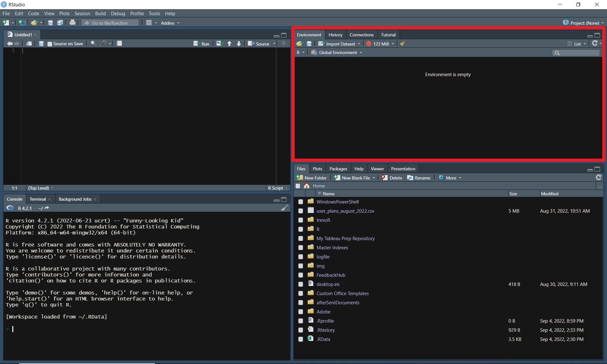Click the Save workspace icon in Environment pane
This screenshot has width=607, height=364.
click(309, 44)
